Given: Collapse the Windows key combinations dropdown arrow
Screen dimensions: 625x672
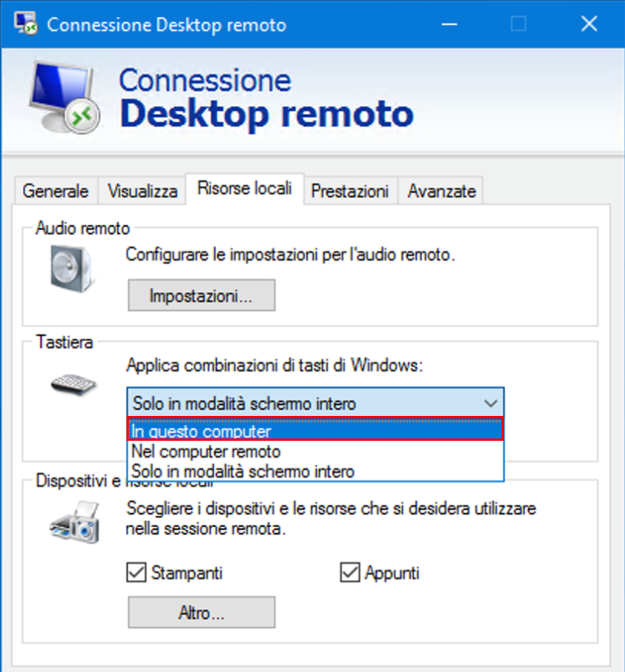Looking at the screenshot, I should click(491, 403).
